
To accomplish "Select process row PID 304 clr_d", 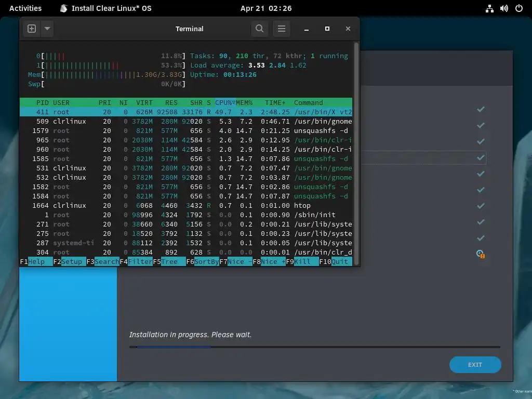I will [x=186, y=252].
